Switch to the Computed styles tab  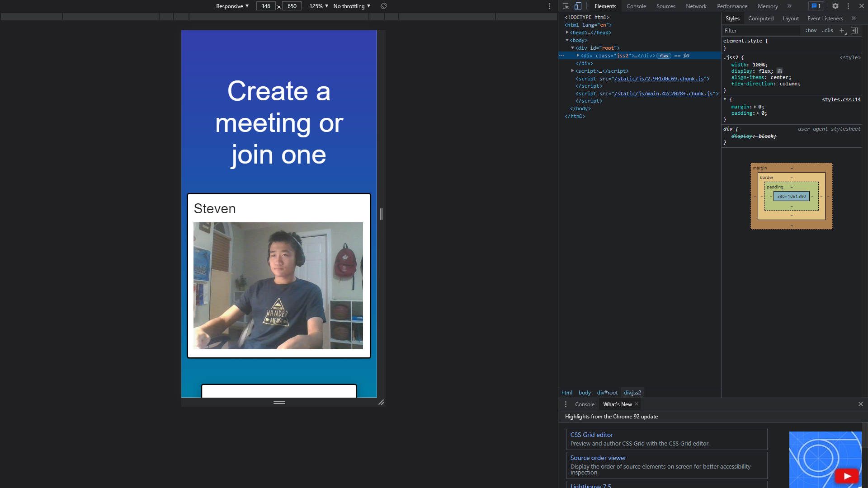coord(761,19)
